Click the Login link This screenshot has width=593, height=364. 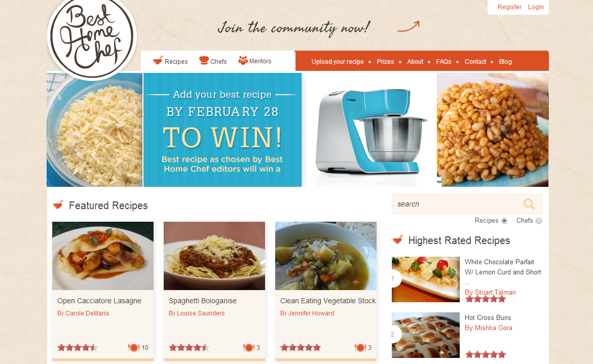(536, 7)
